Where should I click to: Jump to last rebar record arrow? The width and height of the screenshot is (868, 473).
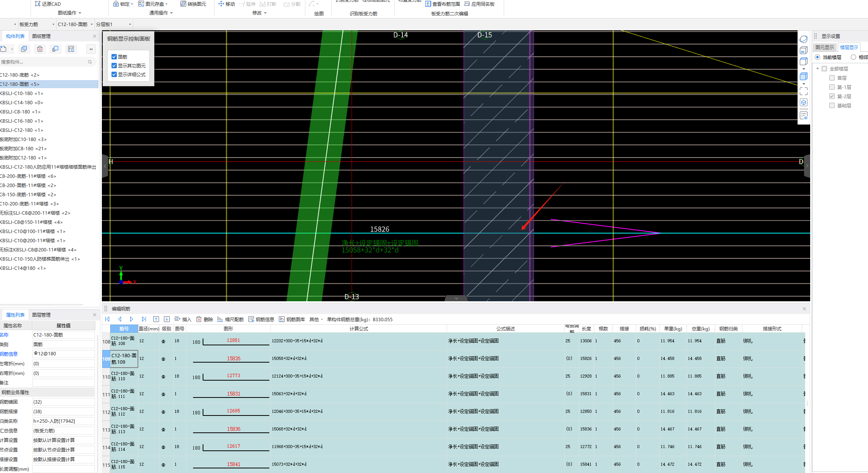click(144, 319)
